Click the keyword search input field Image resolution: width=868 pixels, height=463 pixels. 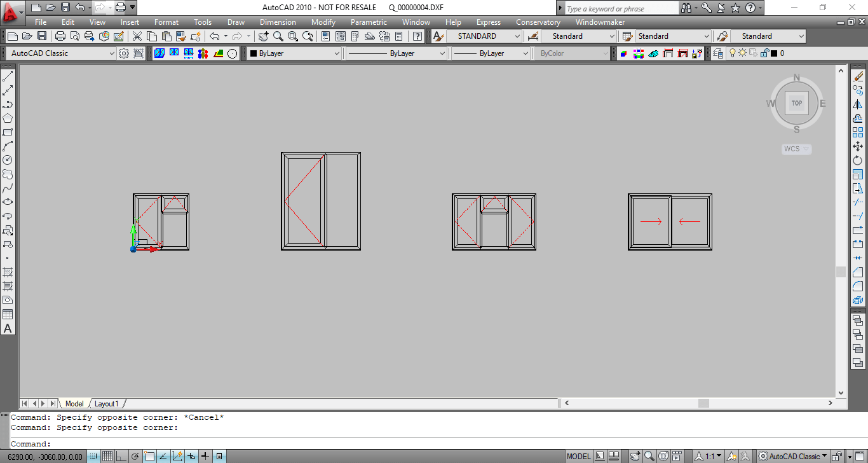click(x=620, y=8)
